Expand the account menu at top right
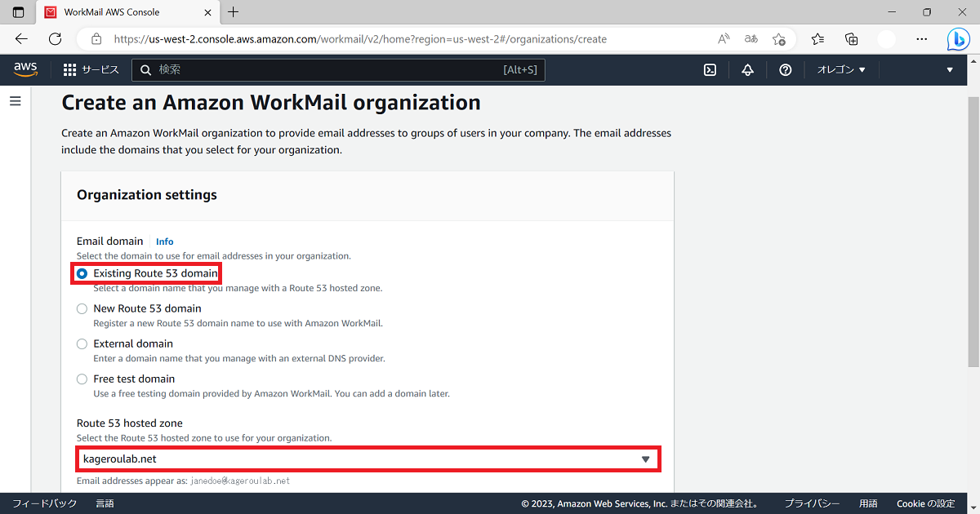The width and height of the screenshot is (980, 514). tap(949, 69)
